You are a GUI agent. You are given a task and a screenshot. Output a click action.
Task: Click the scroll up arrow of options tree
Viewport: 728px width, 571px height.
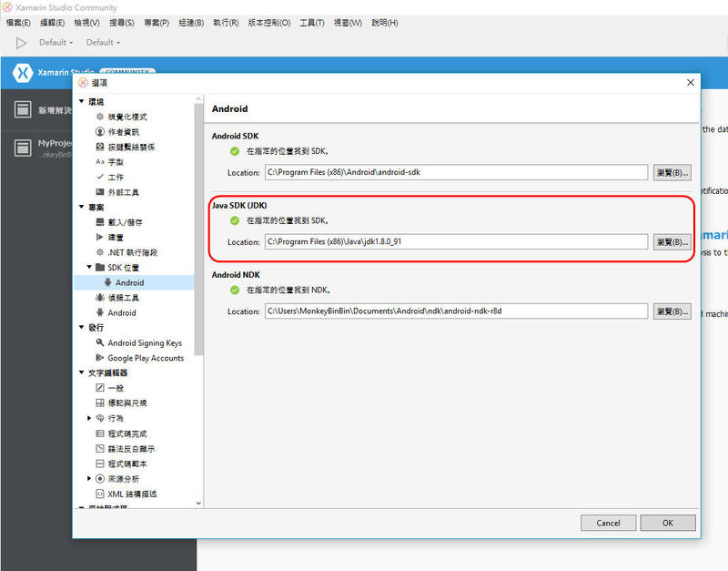pyautogui.click(x=198, y=98)
